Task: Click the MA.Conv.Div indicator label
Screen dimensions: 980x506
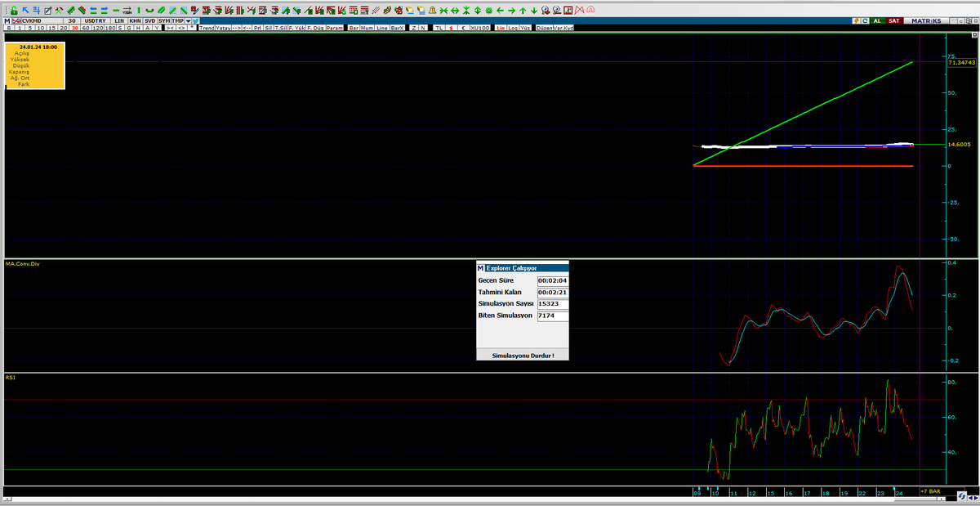Action: [22, 264]
